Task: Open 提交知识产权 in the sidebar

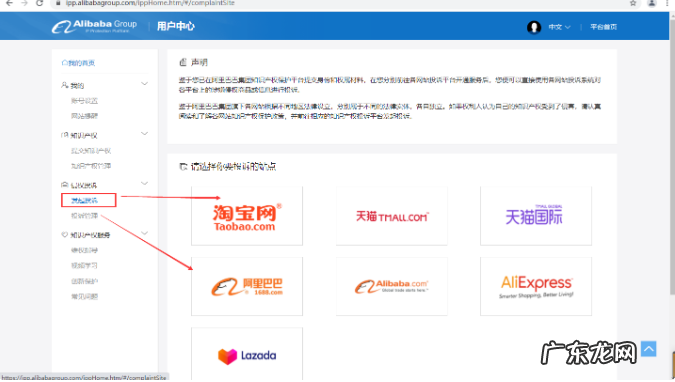Action: coord(91,151)
